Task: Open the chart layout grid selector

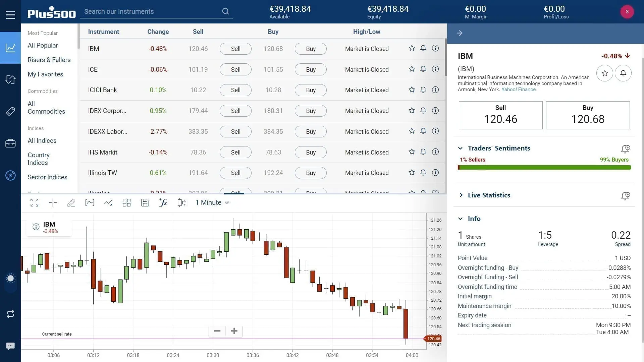Action: pyautogui.click(x=126, y=202)
